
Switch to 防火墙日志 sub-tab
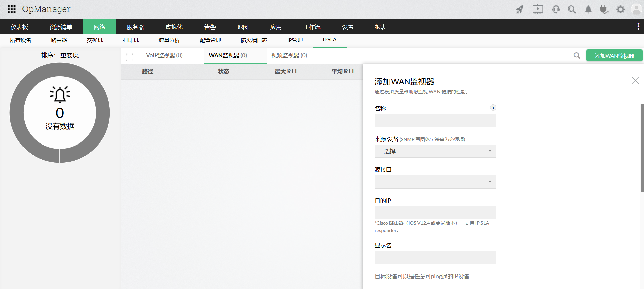tap(254, 40)
